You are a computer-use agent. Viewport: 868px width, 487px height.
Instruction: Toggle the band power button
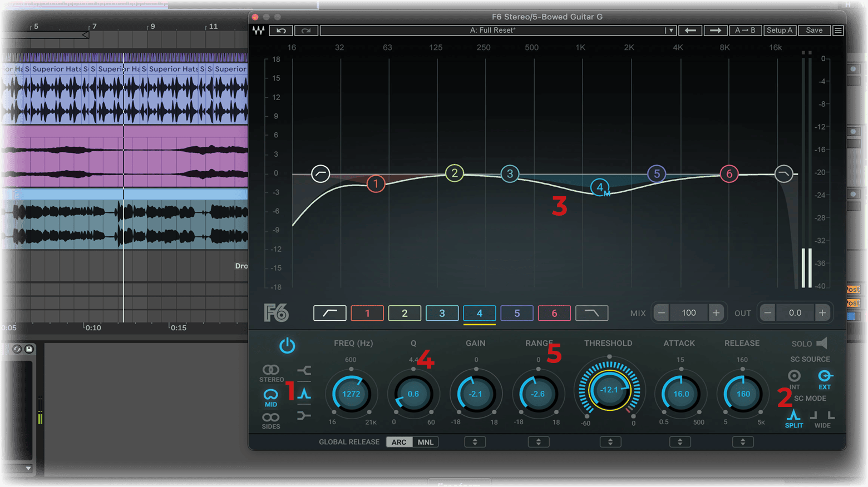point(287,346)
